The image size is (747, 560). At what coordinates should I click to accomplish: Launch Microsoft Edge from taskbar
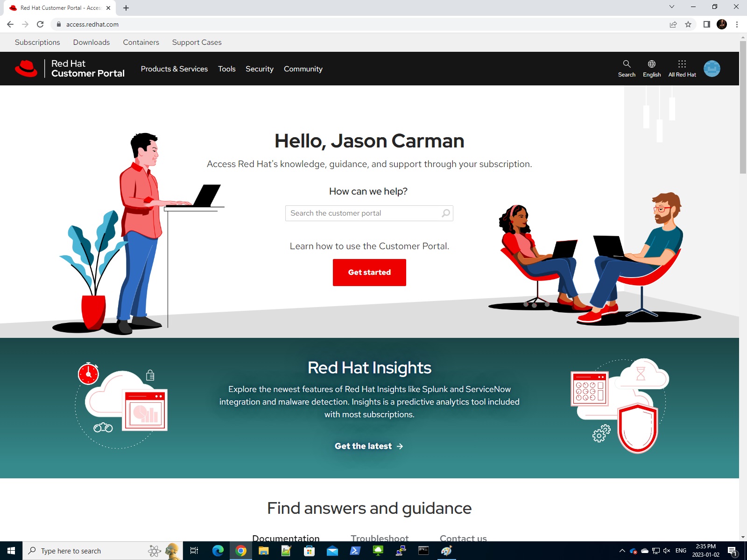click(x=218, y=551)
